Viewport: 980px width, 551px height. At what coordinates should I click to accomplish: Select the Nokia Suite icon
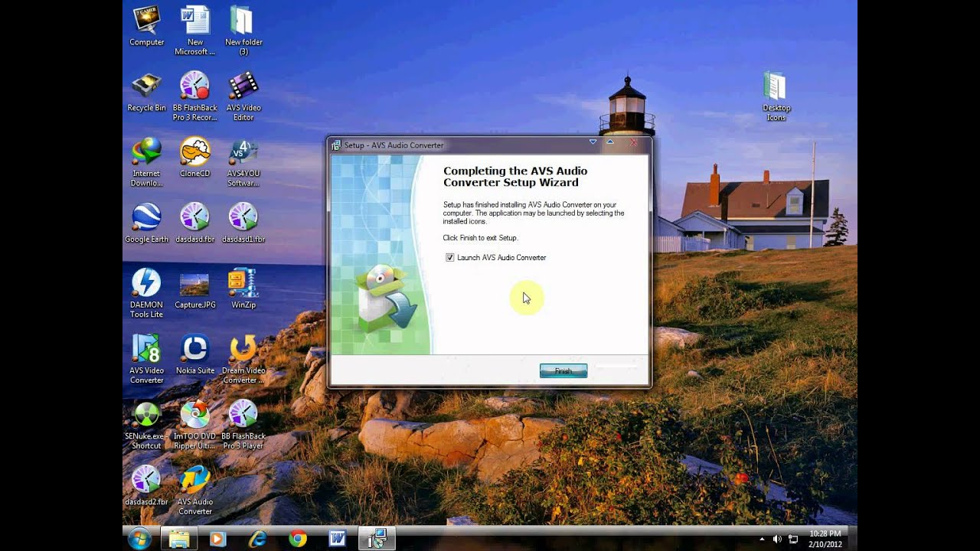(x=195, y=355)
